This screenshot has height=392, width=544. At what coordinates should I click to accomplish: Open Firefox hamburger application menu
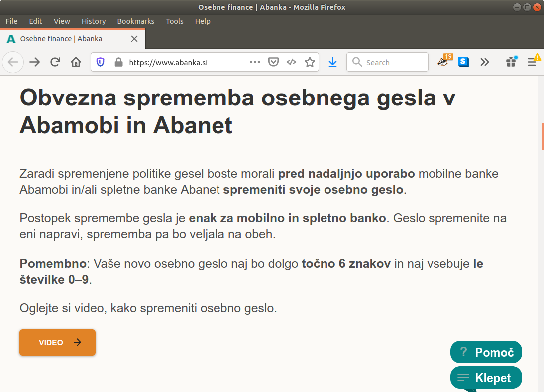click(x=532, y=62)
